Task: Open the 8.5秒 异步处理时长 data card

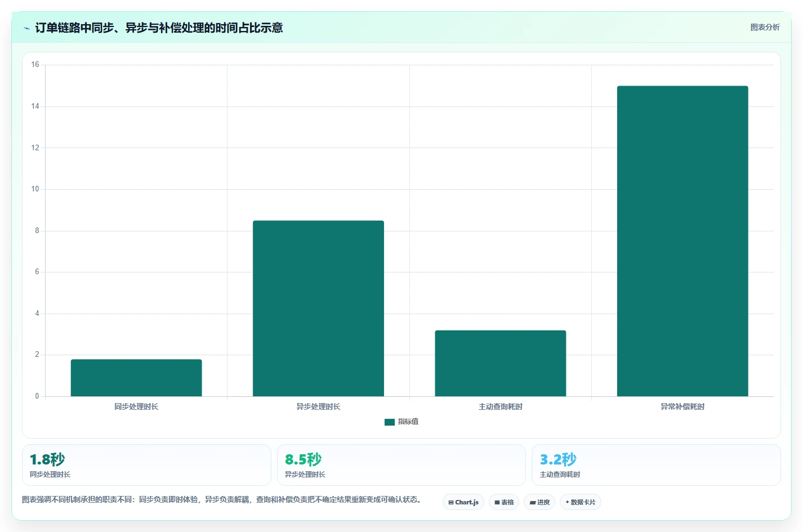Action: 401,465
